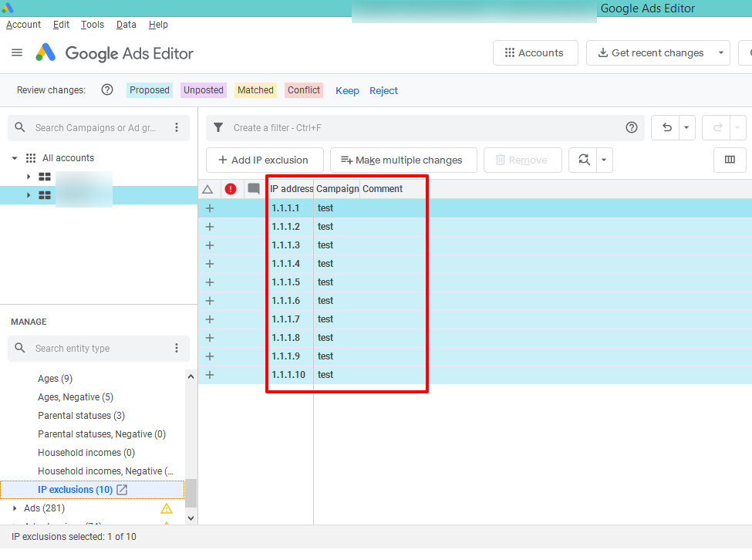
Task: Sort by the warning triangle column
Action: click(x=207, y=189)
